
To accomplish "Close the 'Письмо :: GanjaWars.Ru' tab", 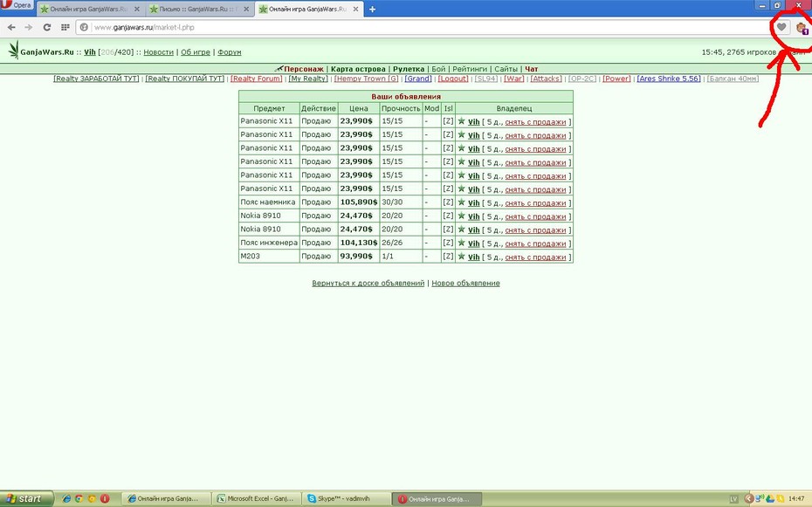I will click(246, 10).
